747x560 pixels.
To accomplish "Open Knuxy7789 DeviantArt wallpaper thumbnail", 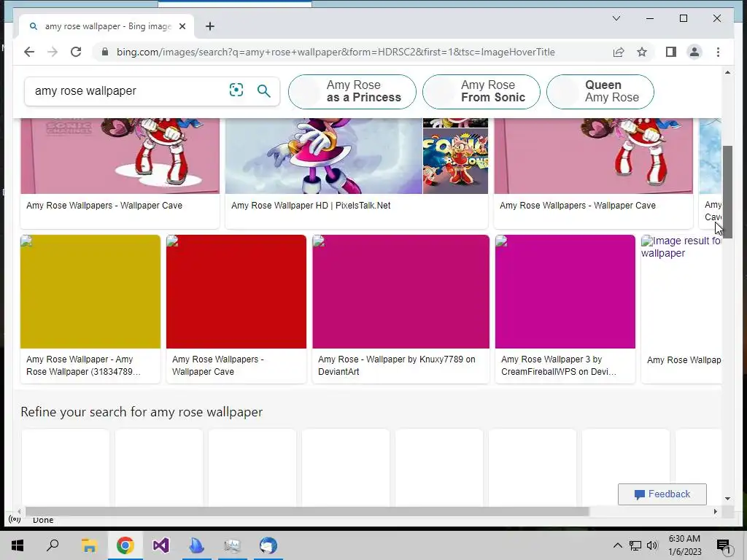I will (400, 292).
